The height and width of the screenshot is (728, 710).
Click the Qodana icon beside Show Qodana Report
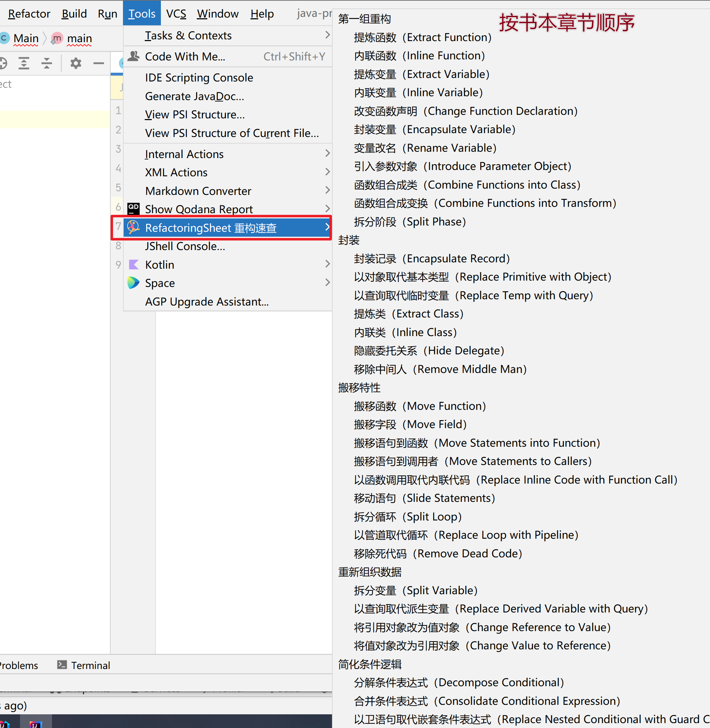click(x=133, y=209)
